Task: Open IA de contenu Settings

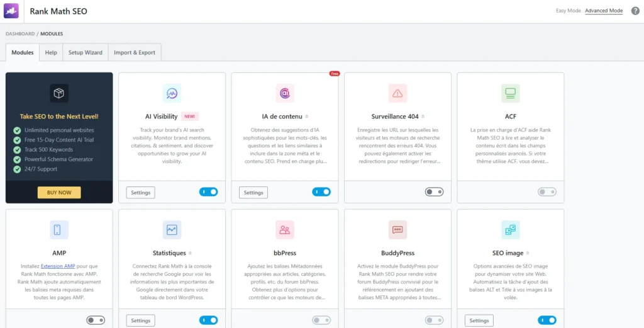Action: point(253,193)
